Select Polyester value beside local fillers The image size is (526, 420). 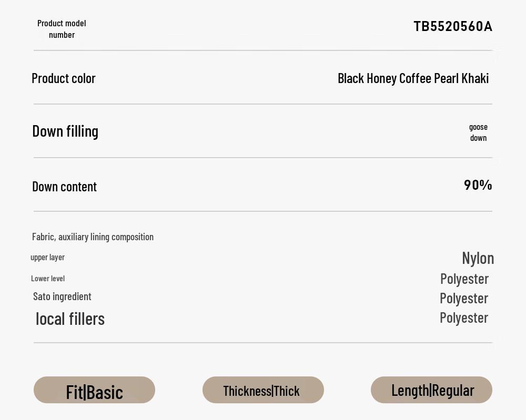(464, 317)
